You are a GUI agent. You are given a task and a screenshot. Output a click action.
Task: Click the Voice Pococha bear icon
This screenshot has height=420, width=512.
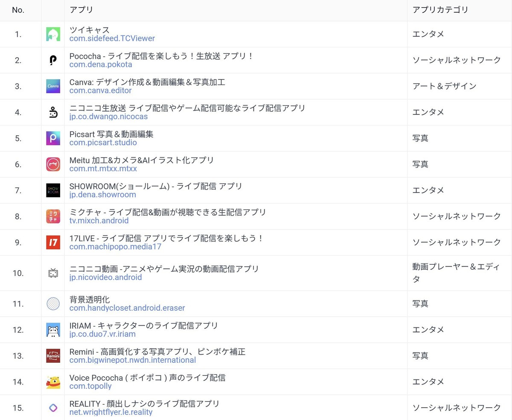[53, 382]
